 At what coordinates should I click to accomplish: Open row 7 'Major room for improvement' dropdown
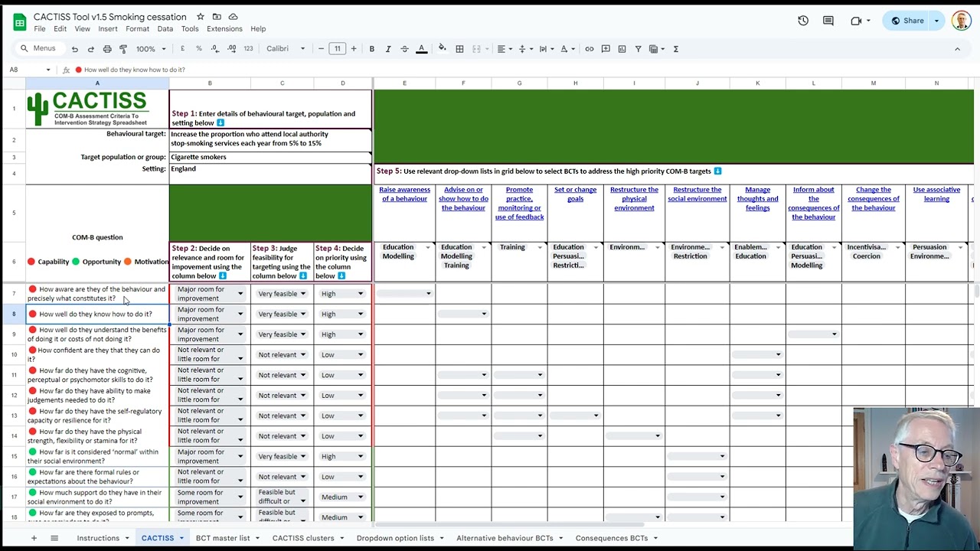pos(210,294)
